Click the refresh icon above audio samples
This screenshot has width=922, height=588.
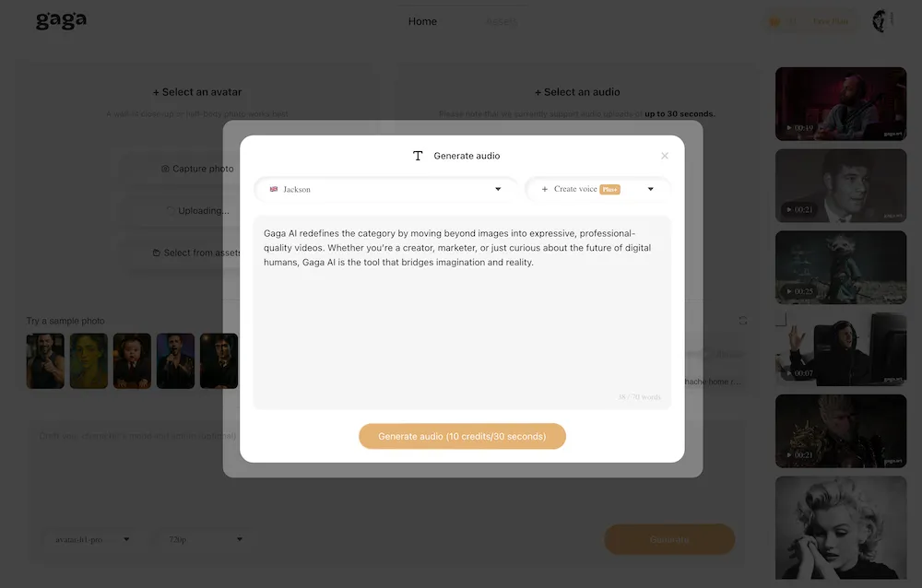(742, 321)
